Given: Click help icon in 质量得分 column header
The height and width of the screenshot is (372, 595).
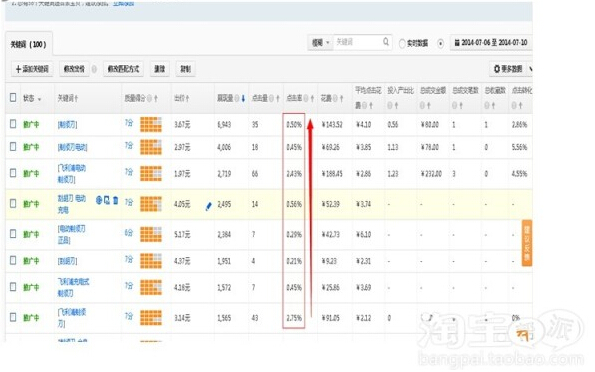Looking at the screenshot, I should tap(150, 98).
